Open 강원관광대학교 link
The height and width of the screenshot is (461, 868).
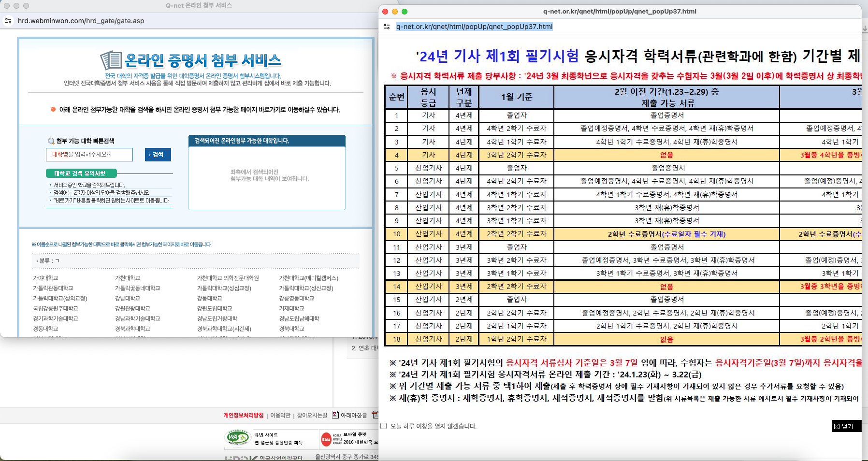point(132,308)
